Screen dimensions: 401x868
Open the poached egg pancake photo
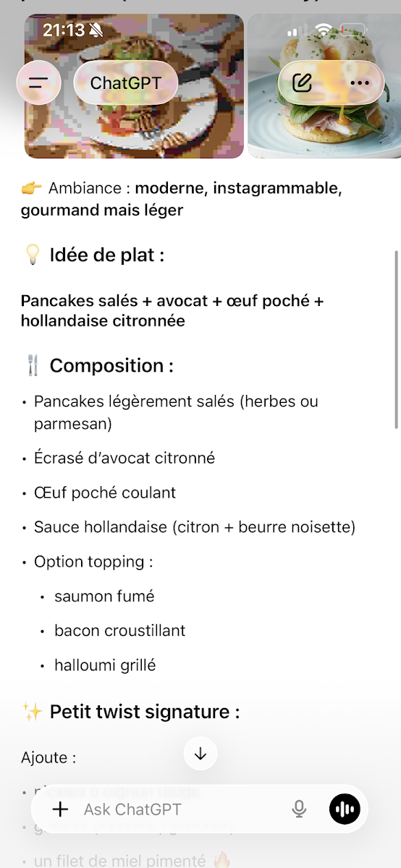tap(324, 85)
